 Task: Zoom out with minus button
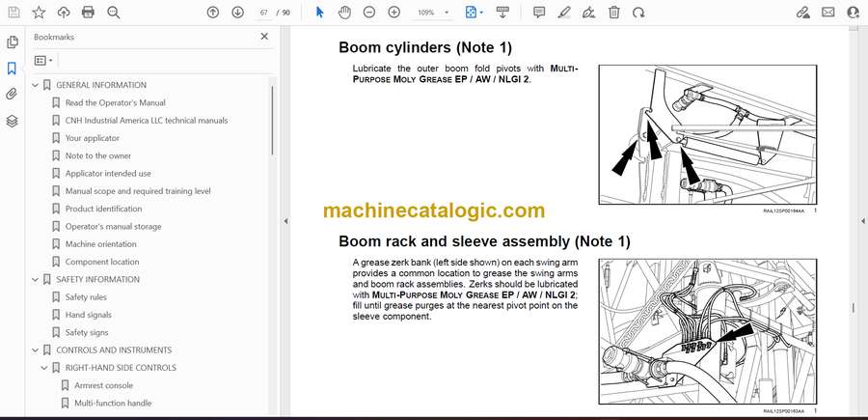(369, 13)
